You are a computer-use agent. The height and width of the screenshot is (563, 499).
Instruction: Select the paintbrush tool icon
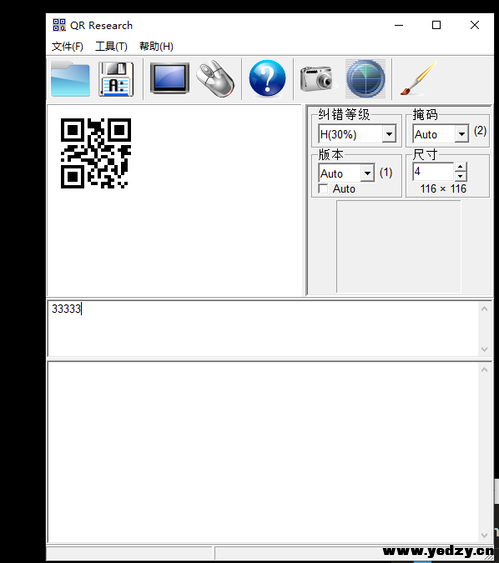pos(419,78)
